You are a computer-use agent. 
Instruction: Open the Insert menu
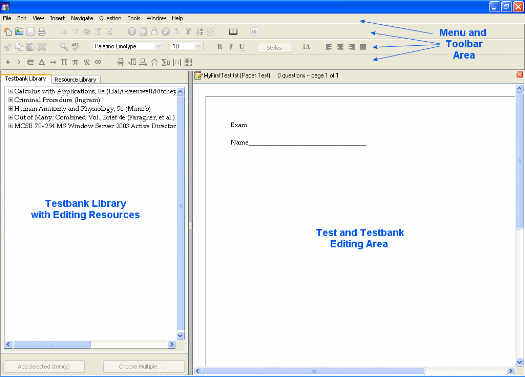coord(57,18)
